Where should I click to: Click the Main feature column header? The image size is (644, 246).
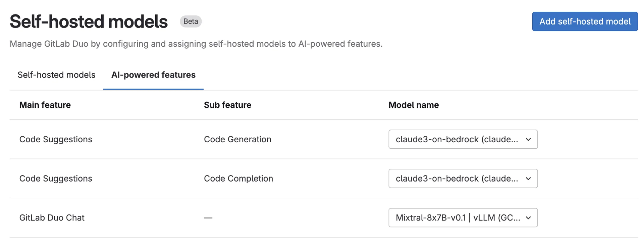click(x=45, y=105)
